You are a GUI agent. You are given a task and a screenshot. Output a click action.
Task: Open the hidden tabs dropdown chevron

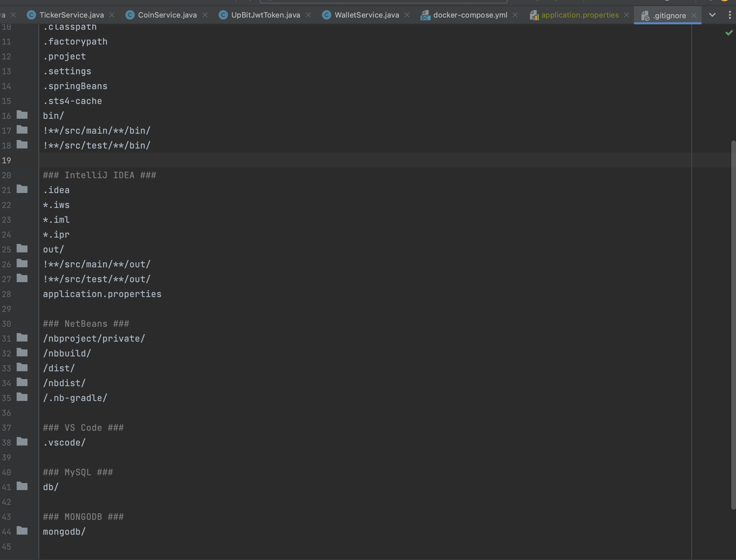712,15
